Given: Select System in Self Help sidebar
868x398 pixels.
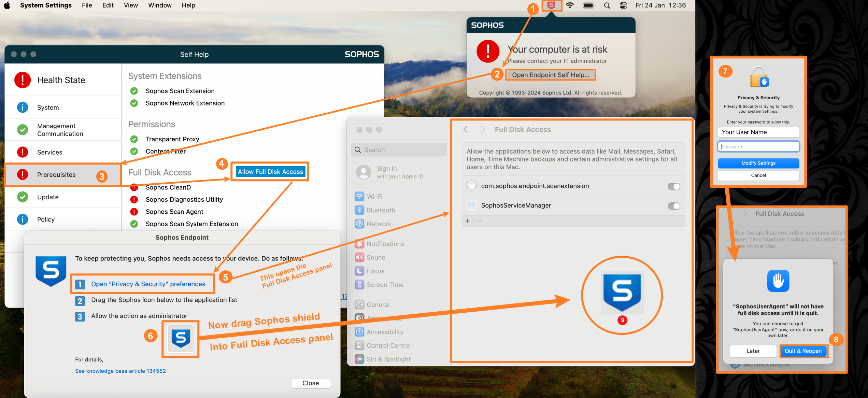Looking at the screenshot, I should 63,108.
